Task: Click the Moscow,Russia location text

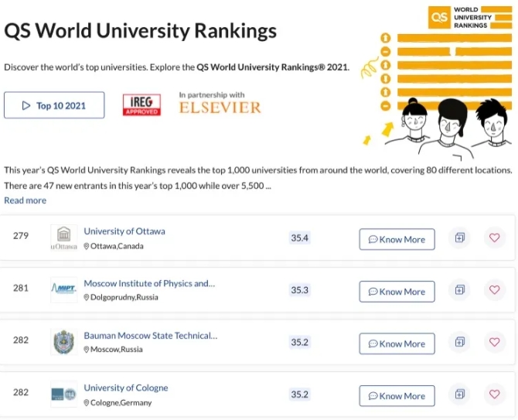Action: (x=117, y=350)
